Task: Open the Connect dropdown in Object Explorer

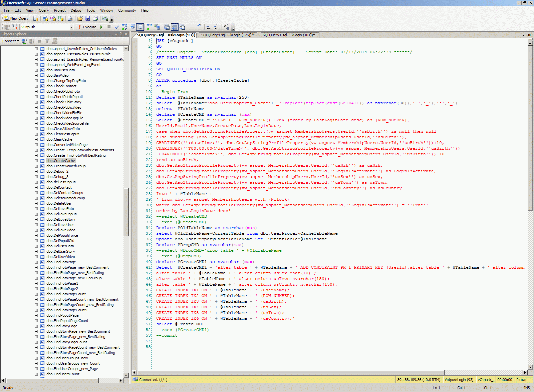Action: pos(10,41)
